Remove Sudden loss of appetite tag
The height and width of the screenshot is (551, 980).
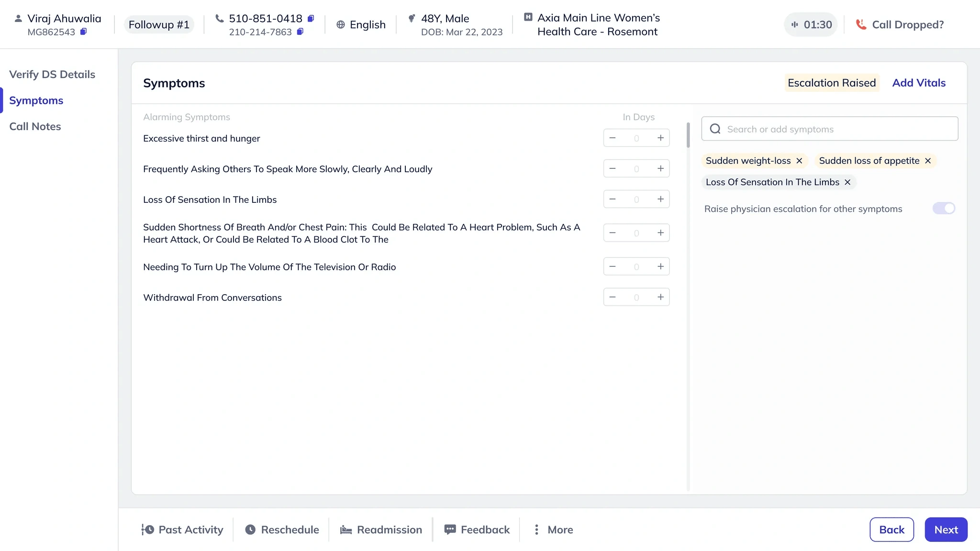click(928, 161)
